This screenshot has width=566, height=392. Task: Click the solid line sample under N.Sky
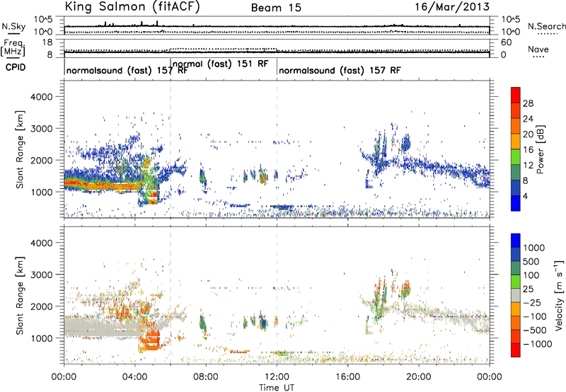pyautogui.click(x=13, y=33)
